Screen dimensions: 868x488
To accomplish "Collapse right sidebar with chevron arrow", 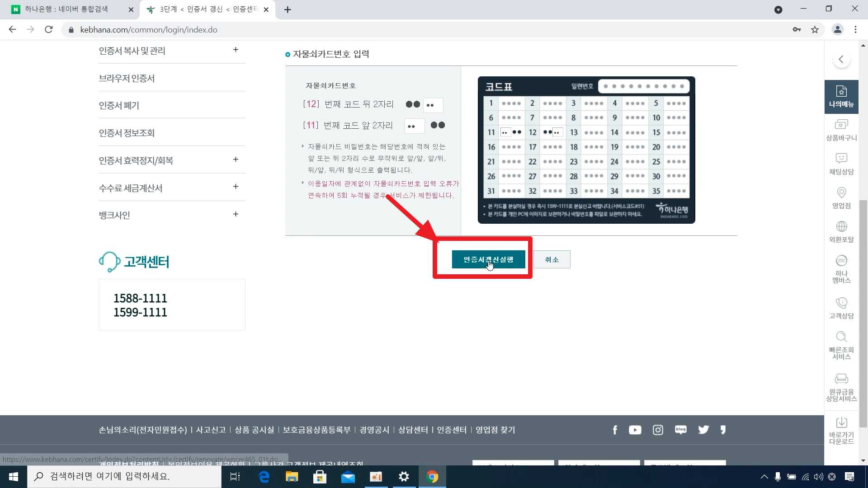I will (x=841, y=59).
